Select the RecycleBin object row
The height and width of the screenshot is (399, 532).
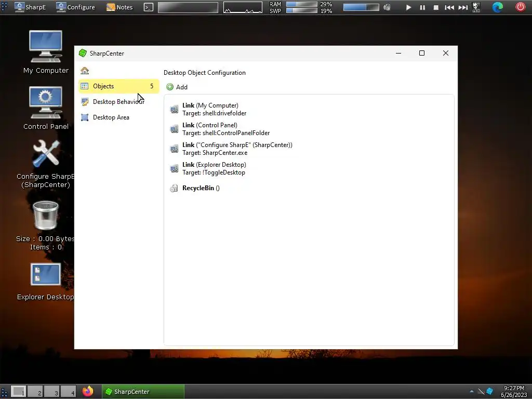pos(309,188)
